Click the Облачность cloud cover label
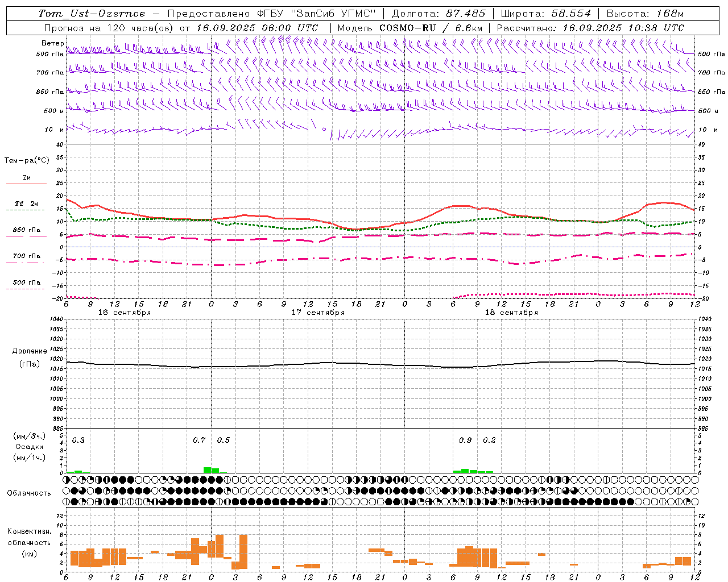The image size is (728, 582). 29,493
